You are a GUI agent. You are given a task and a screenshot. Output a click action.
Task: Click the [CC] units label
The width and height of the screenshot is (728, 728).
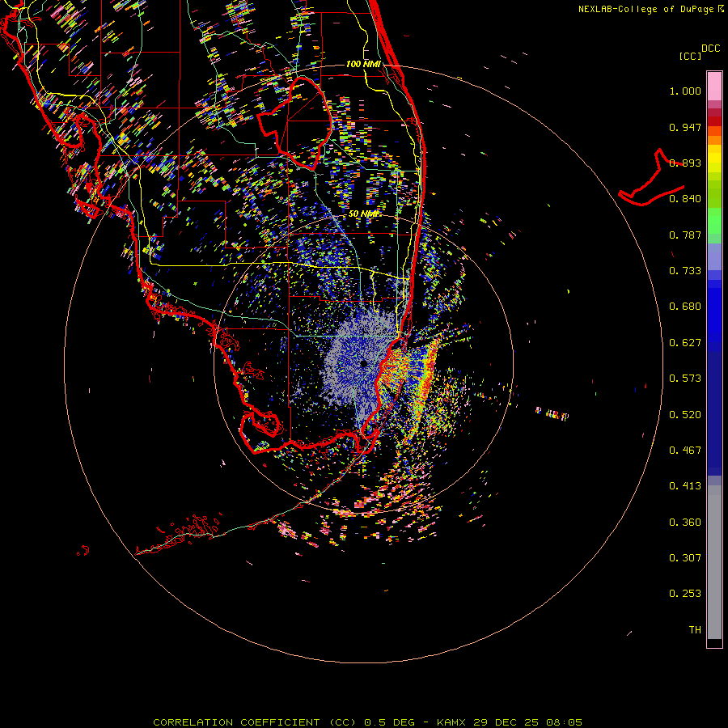(690, 56)
